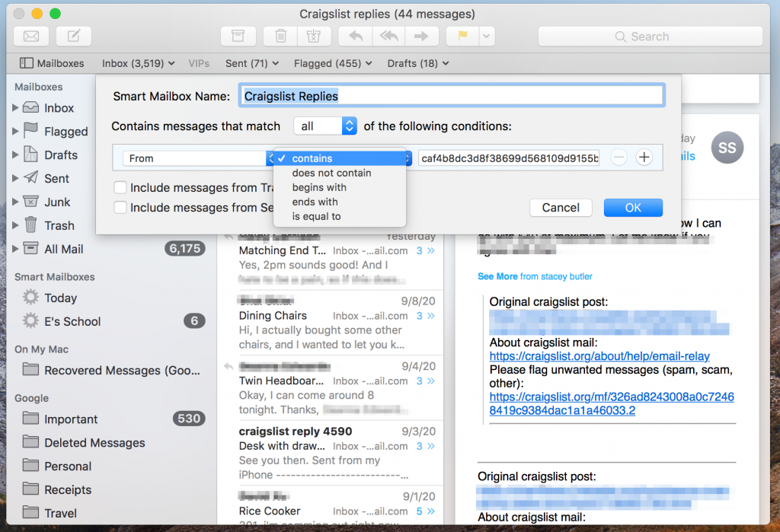Archive the selected message

point(238,36)
